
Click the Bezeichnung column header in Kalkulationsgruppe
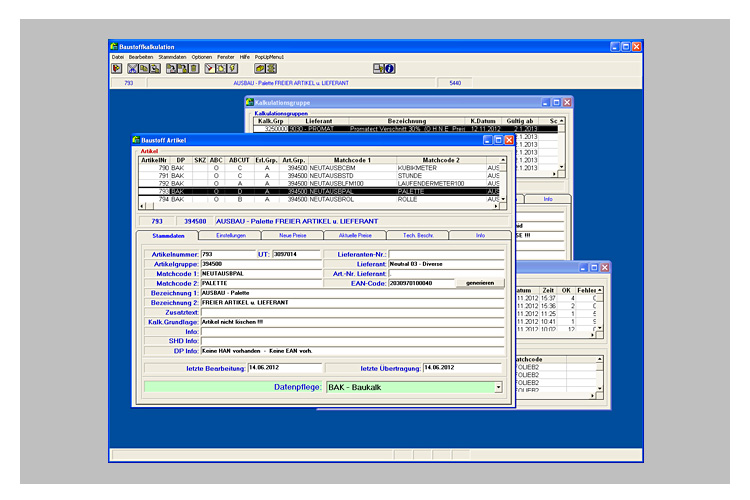[x=407, y=121]
